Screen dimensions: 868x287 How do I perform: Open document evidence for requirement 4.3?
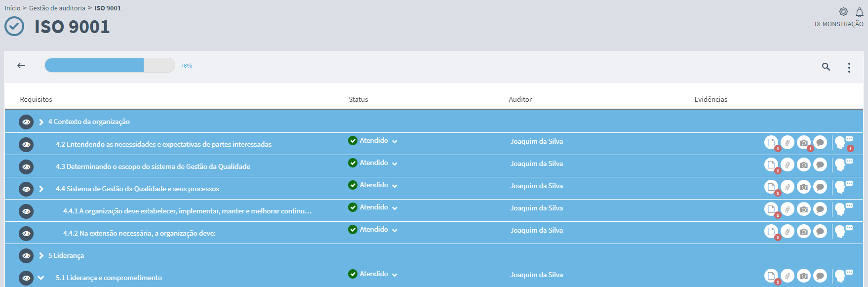click(x=771, y=164)
